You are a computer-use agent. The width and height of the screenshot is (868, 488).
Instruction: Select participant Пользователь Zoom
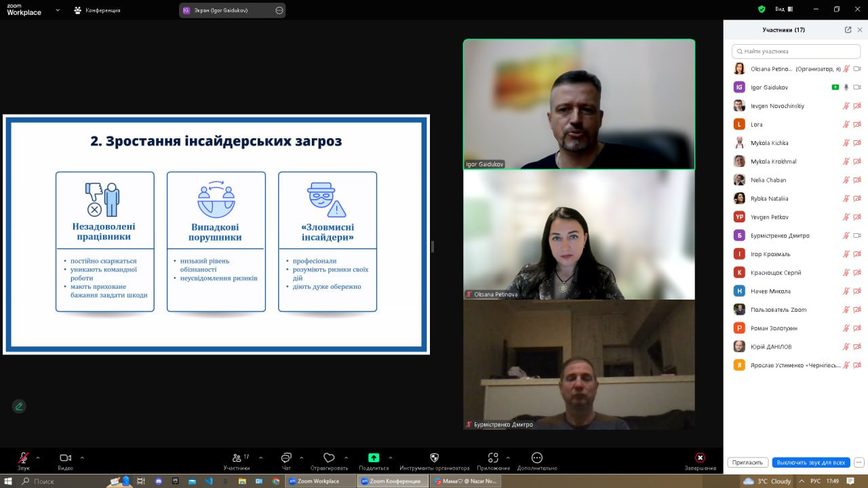pos(796,310)
